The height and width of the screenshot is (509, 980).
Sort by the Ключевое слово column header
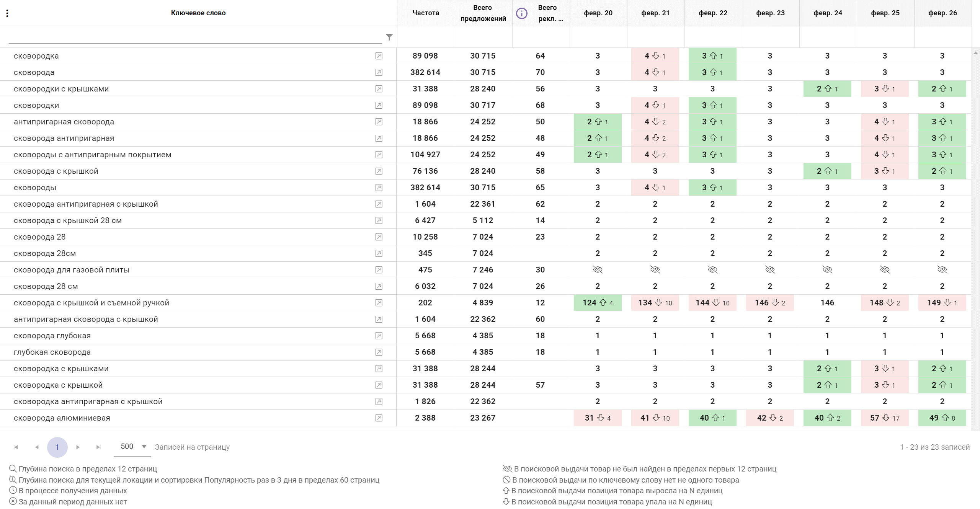click(x=198, y=13)
